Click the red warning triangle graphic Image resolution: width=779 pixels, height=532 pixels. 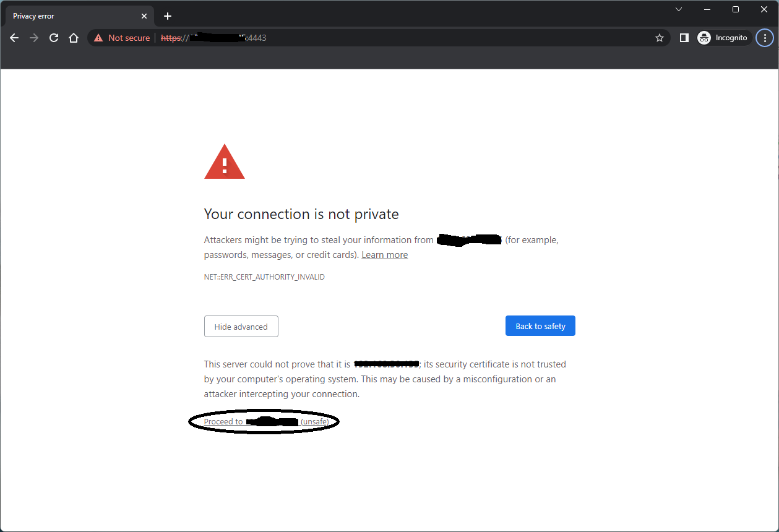(x=224, y=162)
